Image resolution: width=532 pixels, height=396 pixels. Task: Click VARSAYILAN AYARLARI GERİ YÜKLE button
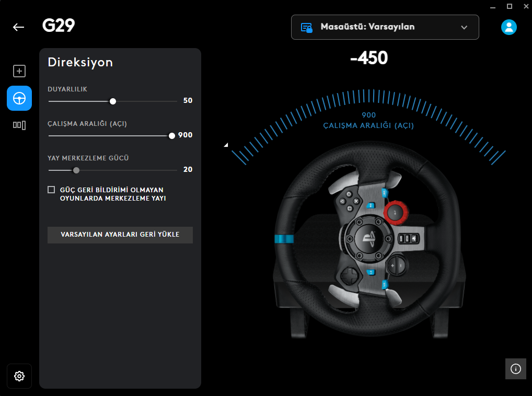pyautogui.click(x=120, y=235)
